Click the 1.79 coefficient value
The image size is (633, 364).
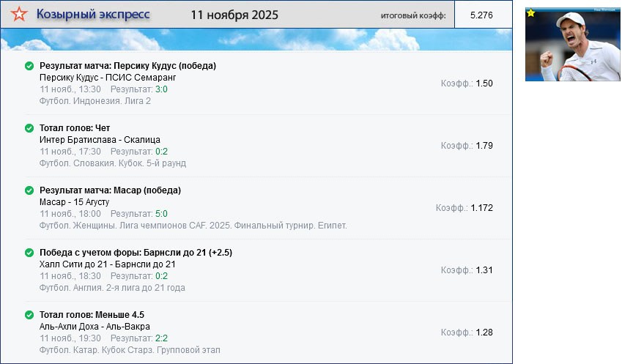pos(484,146)
